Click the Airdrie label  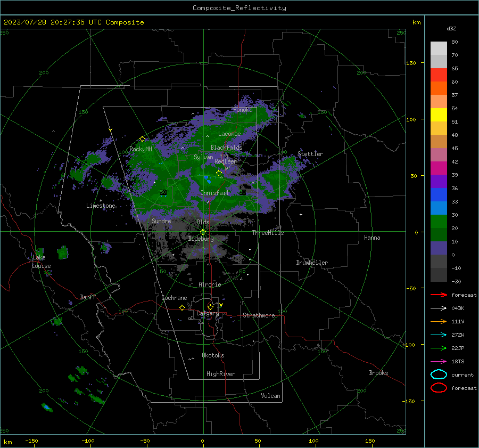pos(210,284)
